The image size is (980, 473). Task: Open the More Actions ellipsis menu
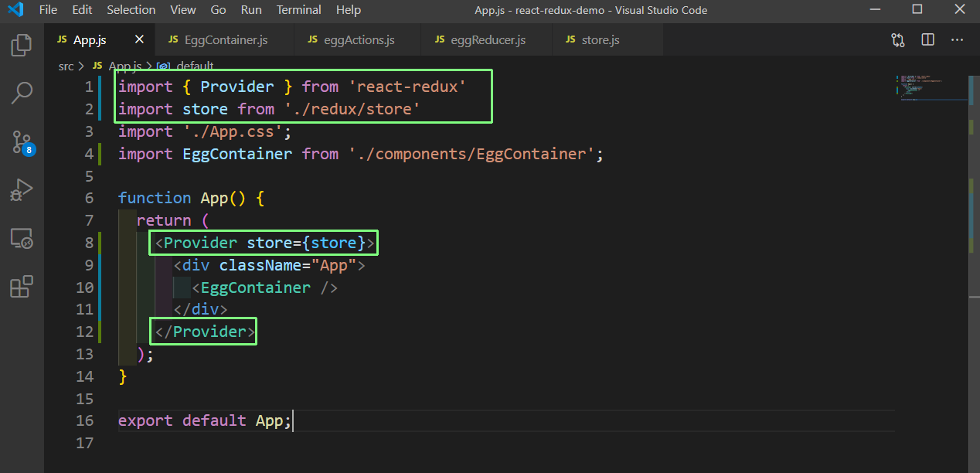958,39
